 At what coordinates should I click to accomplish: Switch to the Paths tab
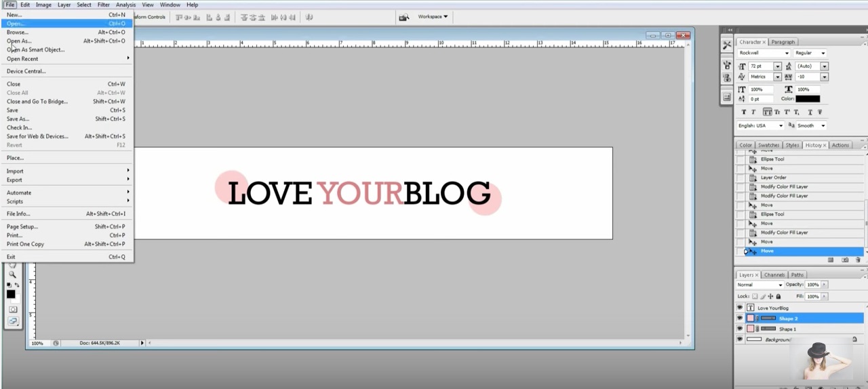797,275
